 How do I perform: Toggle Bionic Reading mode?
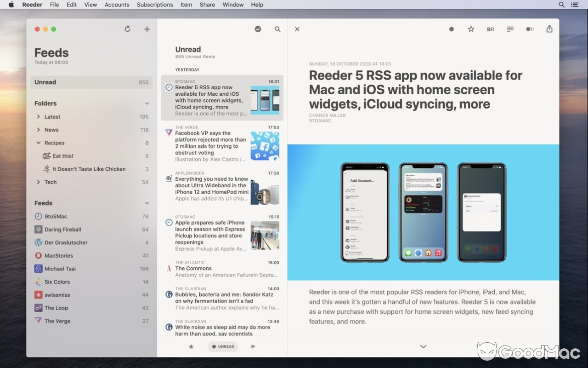[490, 29]
